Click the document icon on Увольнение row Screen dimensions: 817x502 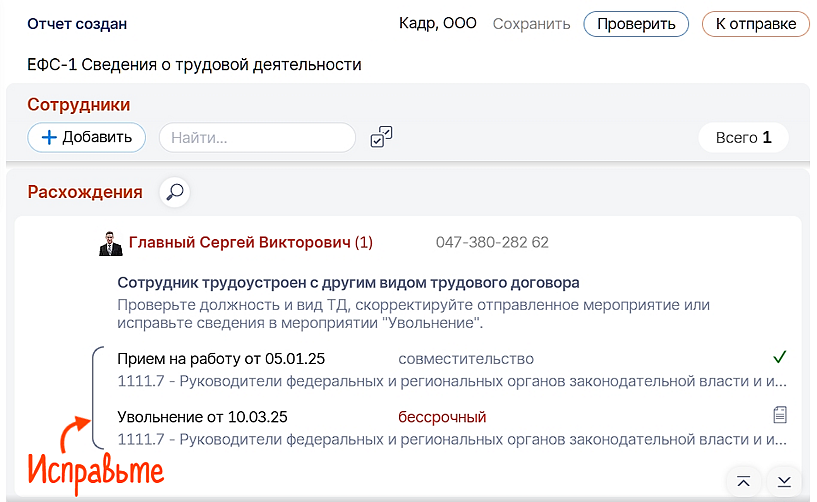pos(780,415)
